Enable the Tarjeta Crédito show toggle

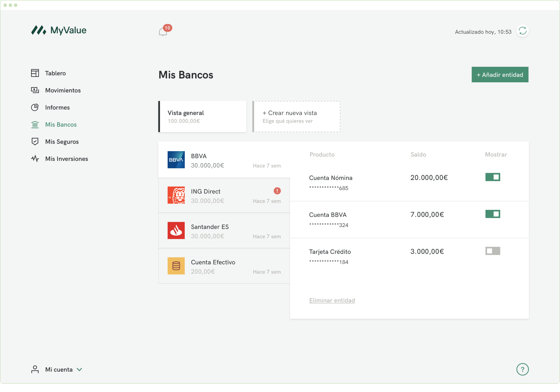click(x=492, y=251)
